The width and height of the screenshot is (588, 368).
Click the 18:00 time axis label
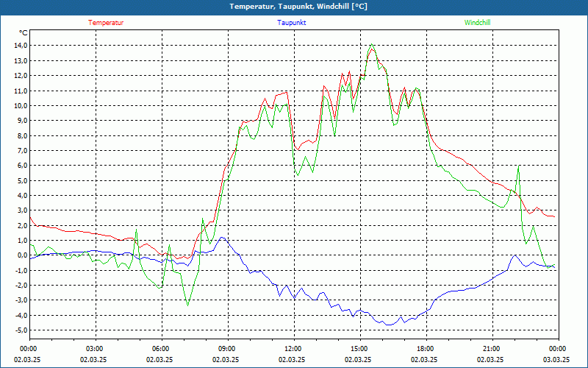click(x=426, y=349)
